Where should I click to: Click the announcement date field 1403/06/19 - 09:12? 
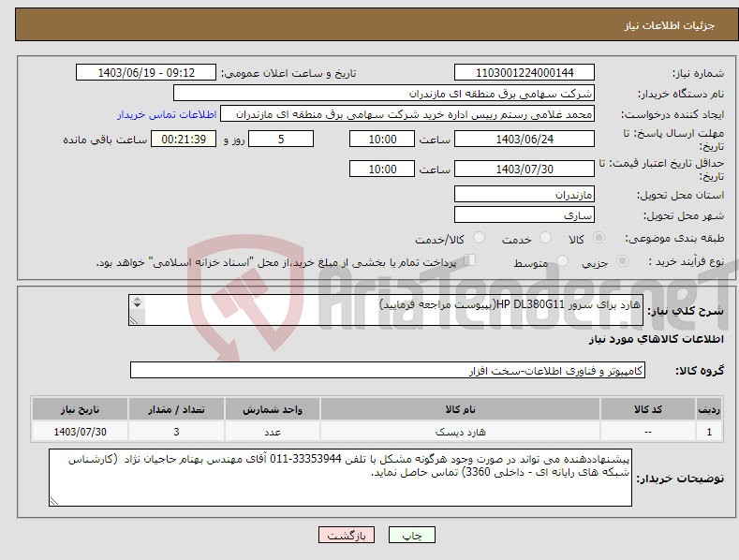pos(146,73)
